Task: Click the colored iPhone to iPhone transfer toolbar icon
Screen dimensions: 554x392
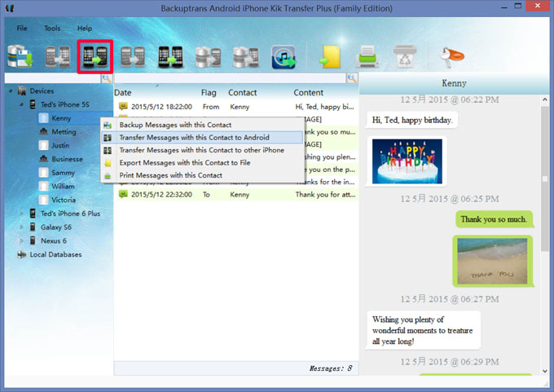Action: point(170,56)
